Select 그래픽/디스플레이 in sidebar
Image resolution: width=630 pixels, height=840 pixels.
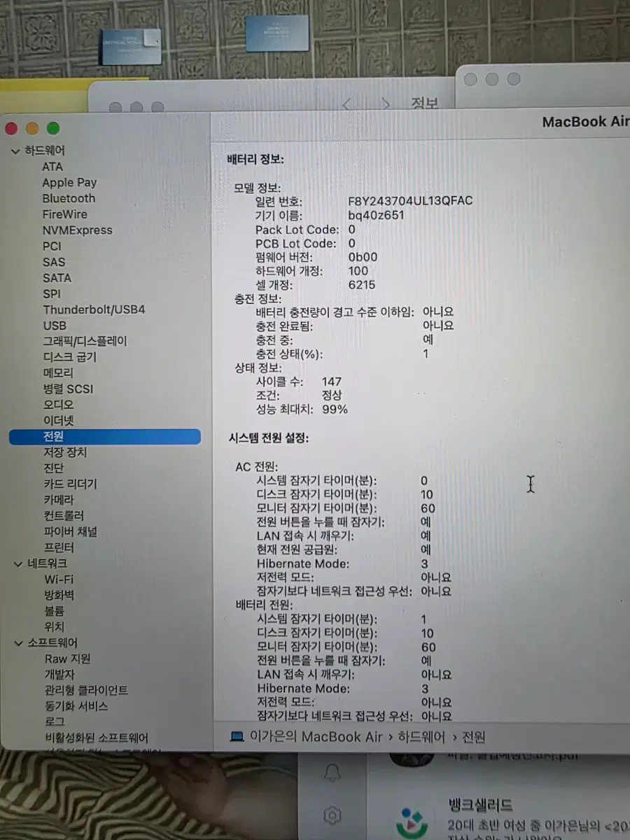point(85,342)
